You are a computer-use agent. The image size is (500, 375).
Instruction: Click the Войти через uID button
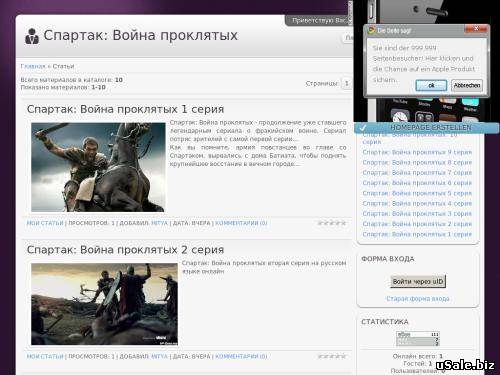point(418,281)
